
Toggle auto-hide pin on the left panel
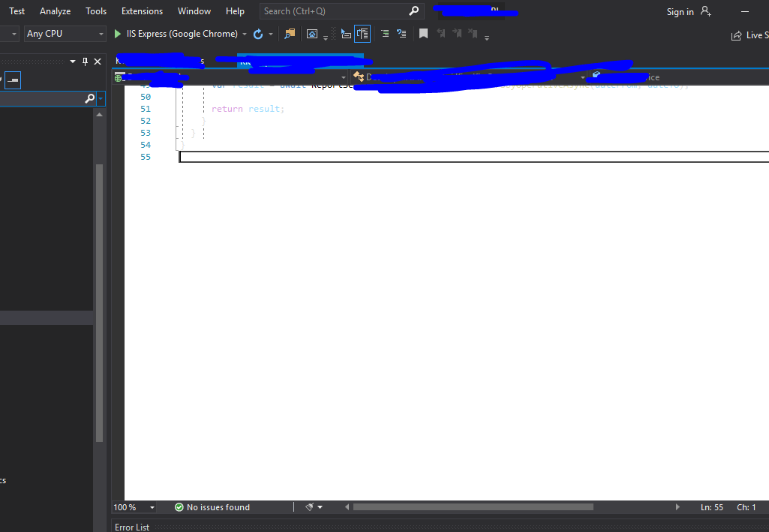click(85, 62)
